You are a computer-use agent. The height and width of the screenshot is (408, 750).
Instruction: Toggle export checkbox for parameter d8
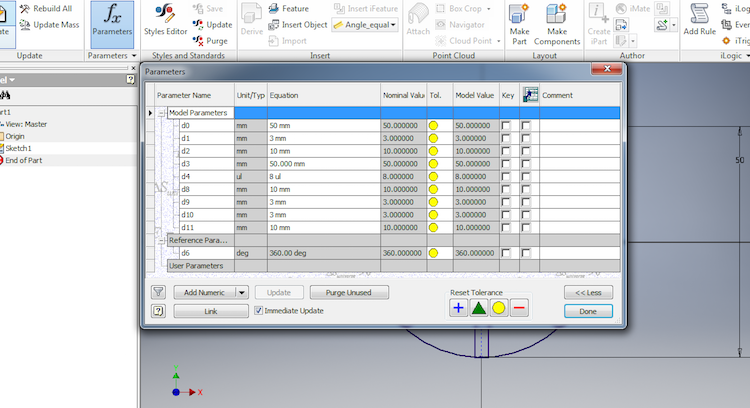[x=526, y=189]
